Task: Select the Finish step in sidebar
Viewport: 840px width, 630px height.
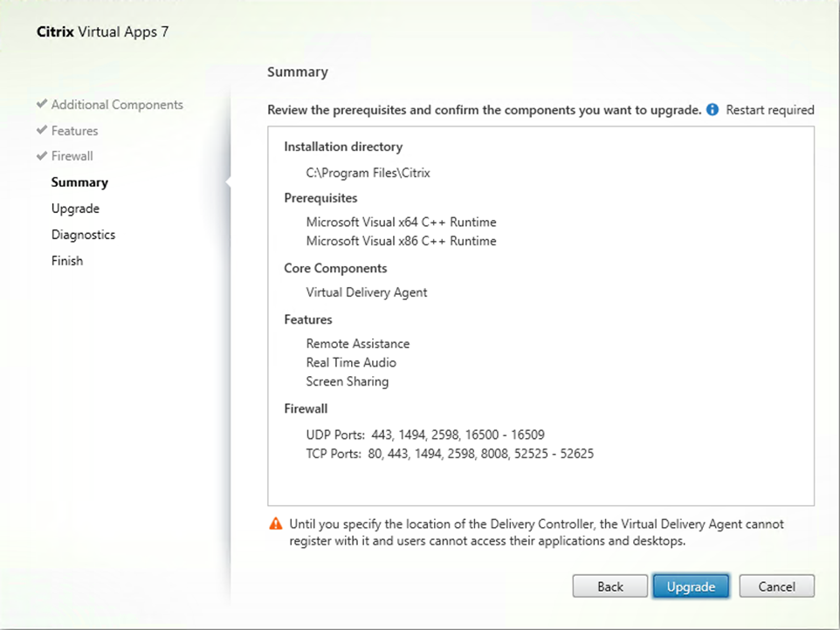Action: 67,261
